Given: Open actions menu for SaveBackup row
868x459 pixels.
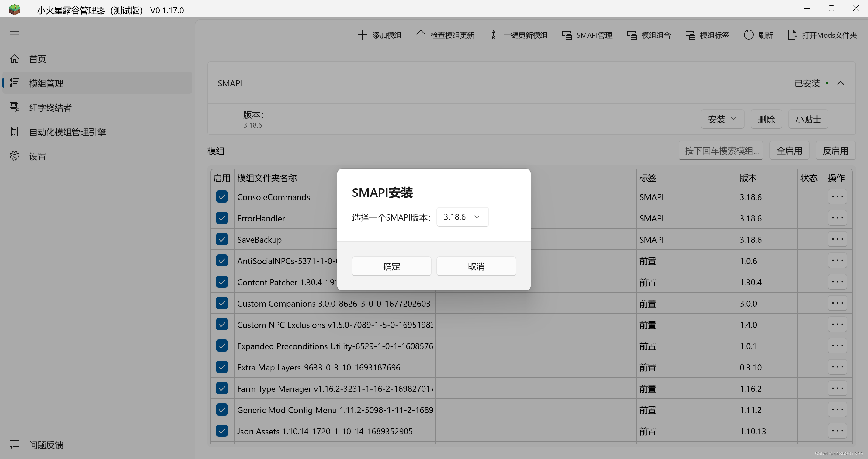Looking at the screenshot, I should coord(837,239).
